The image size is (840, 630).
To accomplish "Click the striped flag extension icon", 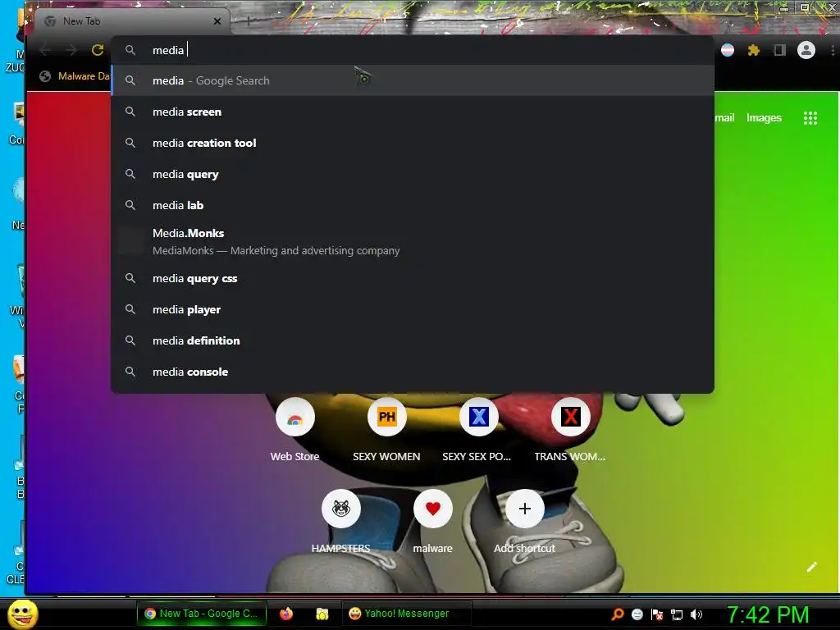I will [728, 50].
